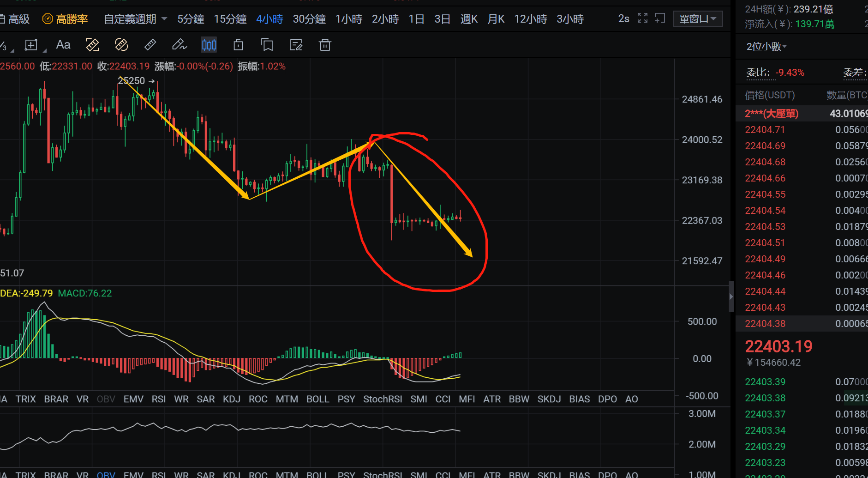Click sell order price 22404.71
This screenshot has height=478, width=868.
click(765, 130)
